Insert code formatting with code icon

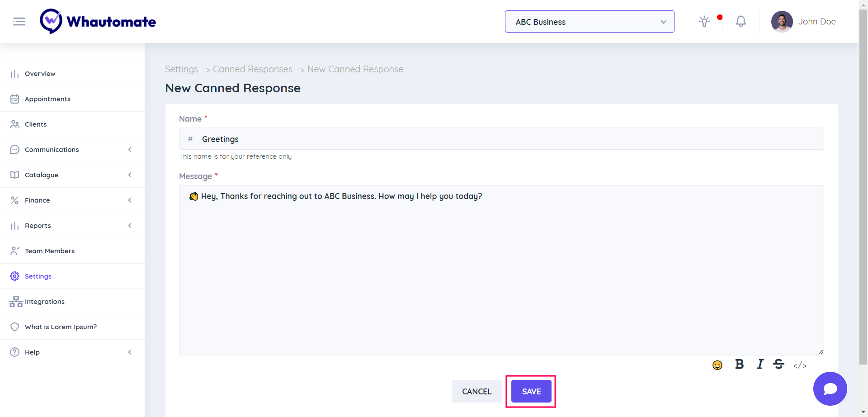click(x=800, y=365)
